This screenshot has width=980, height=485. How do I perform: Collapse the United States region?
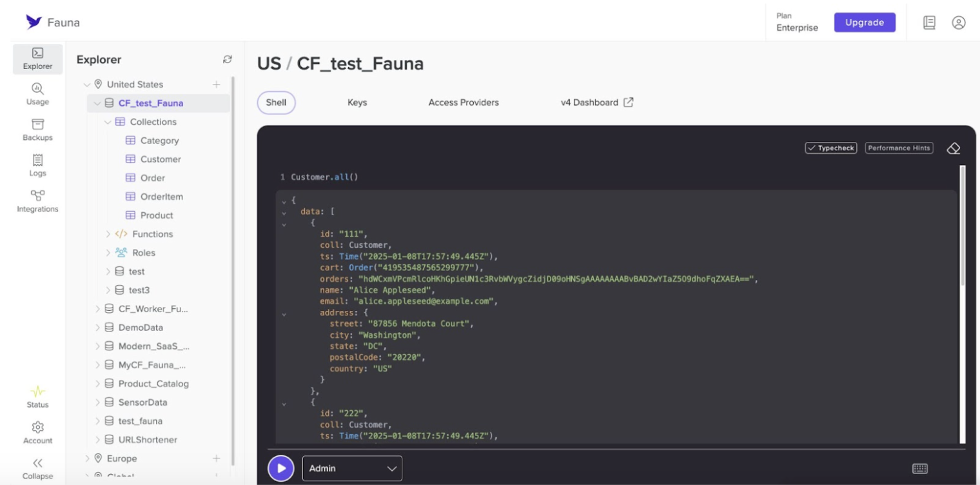point(88,84)
